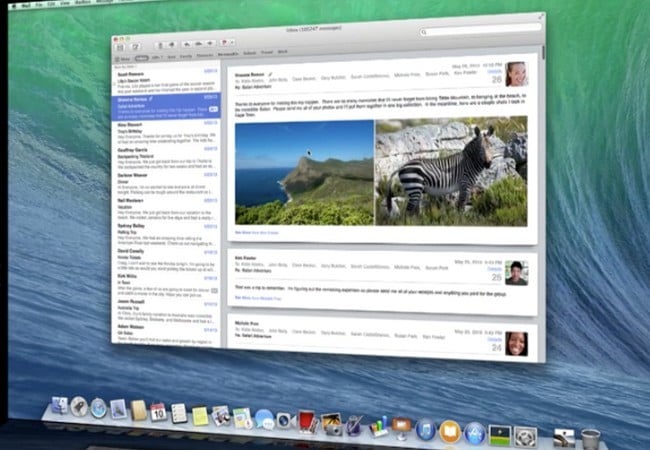
Task: Open the coastal cliff photo attachment
Action: pyautogui.click(x=304, y=173)
